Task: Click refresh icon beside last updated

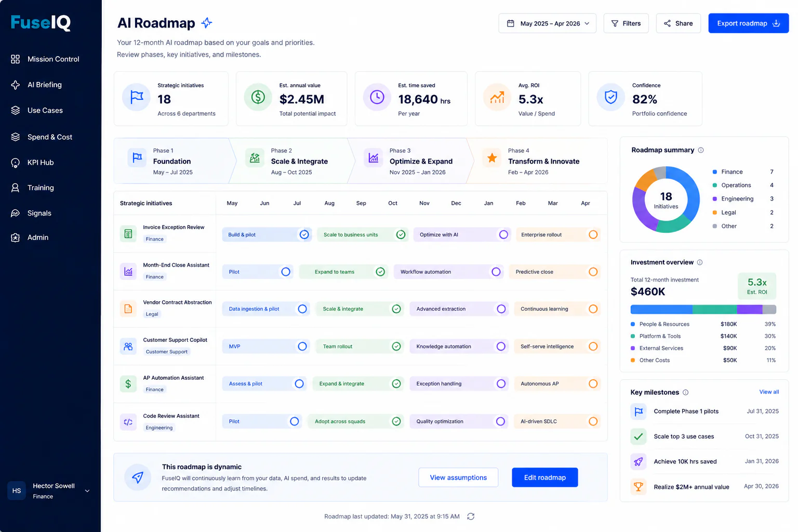Action: tap(471, 516)
